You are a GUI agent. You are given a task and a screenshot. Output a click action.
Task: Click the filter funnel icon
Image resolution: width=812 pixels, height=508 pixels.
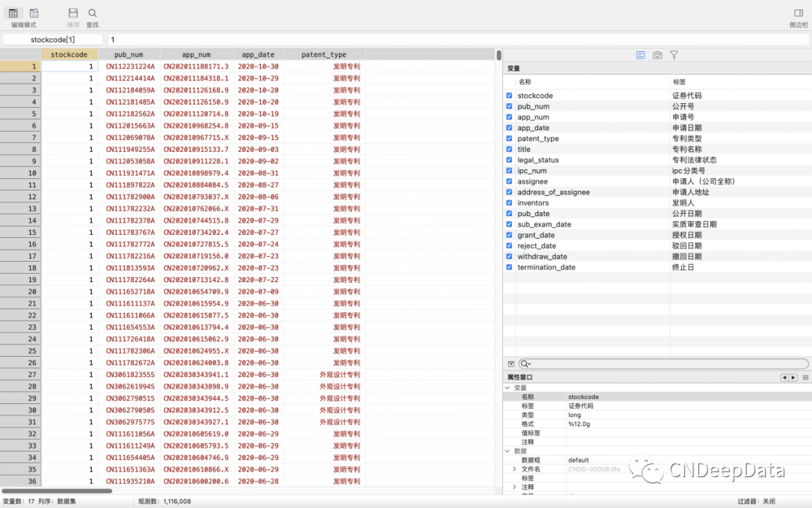(x=674, y=55)
